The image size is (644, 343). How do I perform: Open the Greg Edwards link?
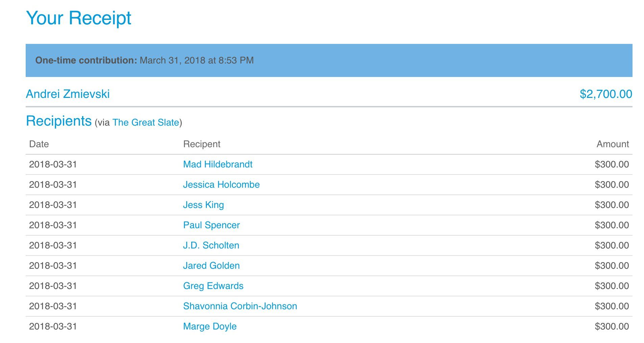[x=213, y=286]
